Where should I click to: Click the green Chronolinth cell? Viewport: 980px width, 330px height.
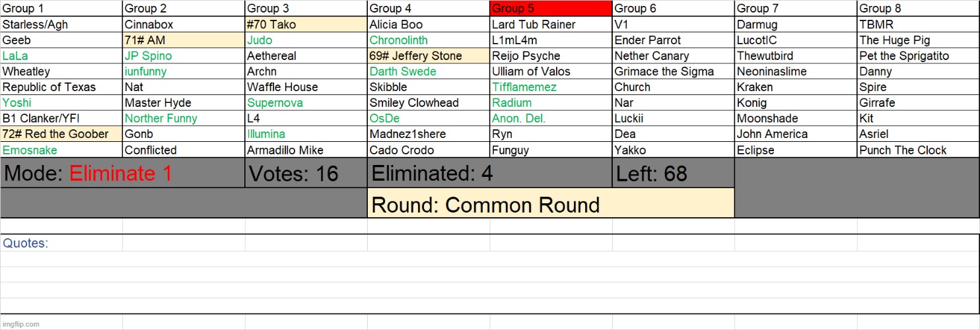399,40
